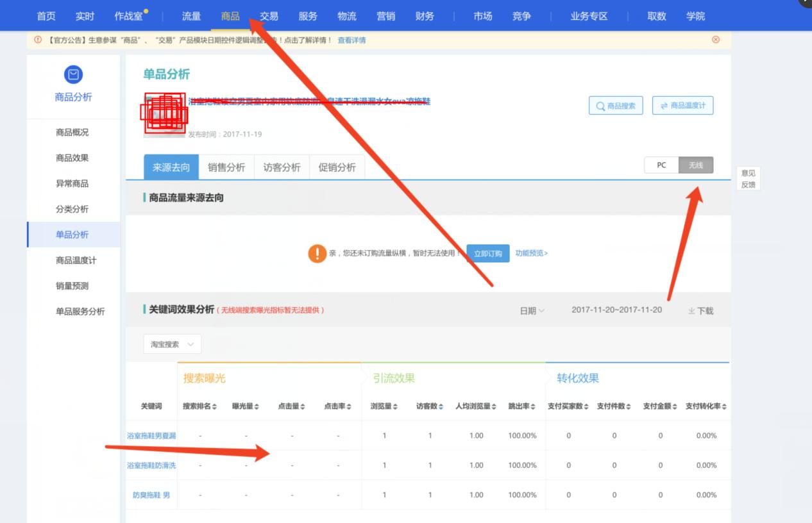Expand the 淘宝搜索 selector
The width and height of the screenshot is (812, 523).
pyautogui.click(x=171, y=344)
